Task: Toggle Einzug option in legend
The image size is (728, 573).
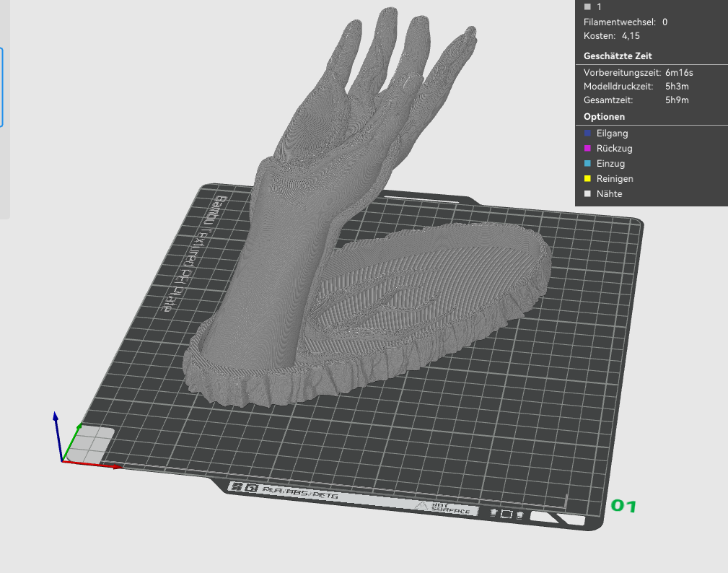Action: click(x=605, y=163)
